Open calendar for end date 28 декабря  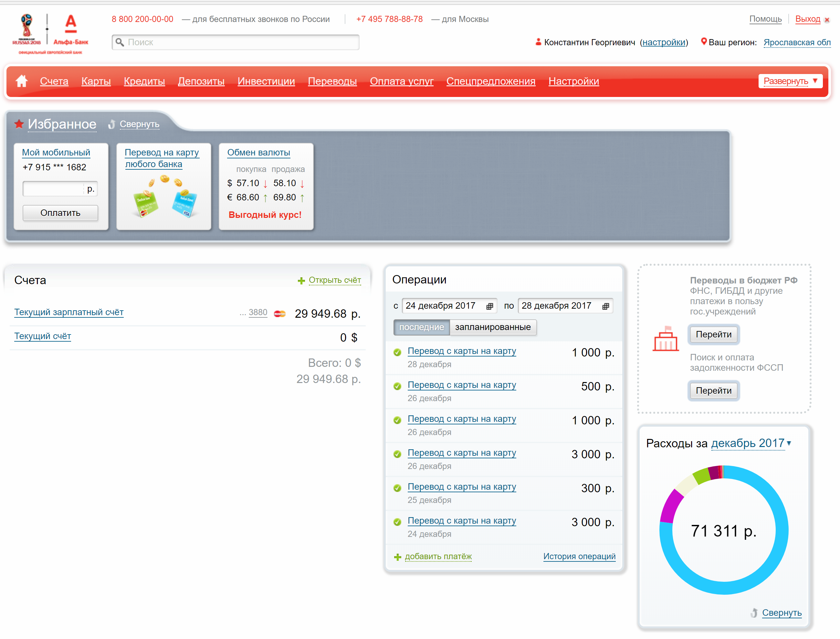click(605, 306)
